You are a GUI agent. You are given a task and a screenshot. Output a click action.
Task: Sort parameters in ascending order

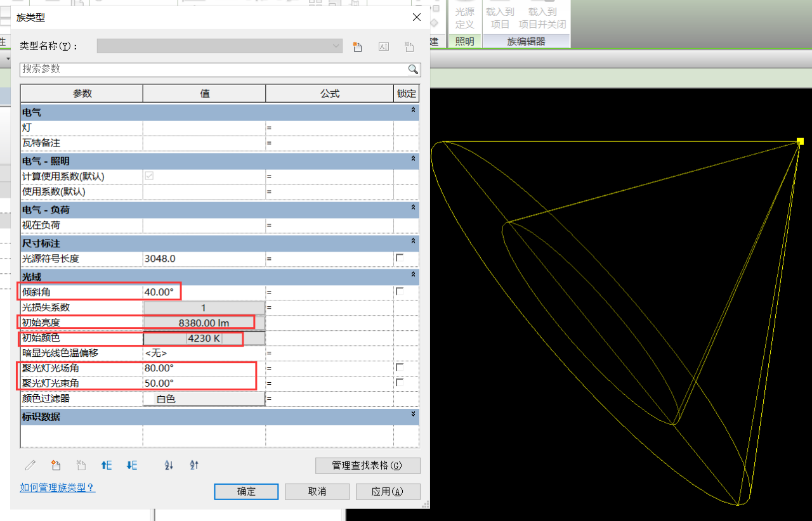click(168, 465)
